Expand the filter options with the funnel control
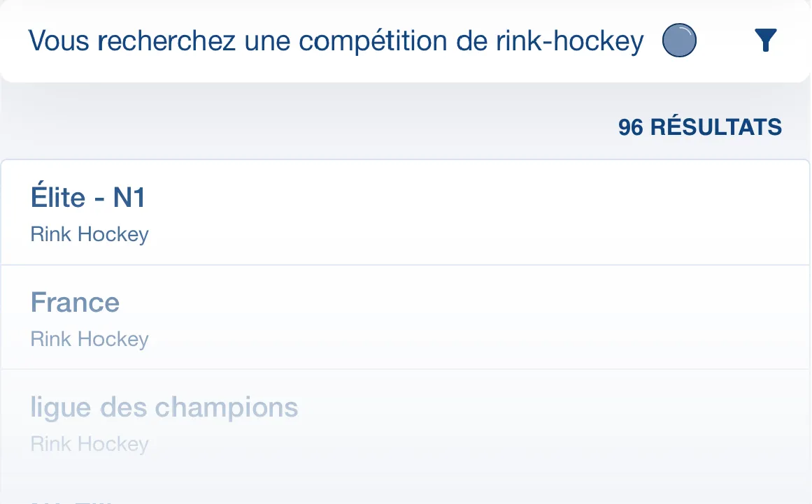 coord(766,40)
